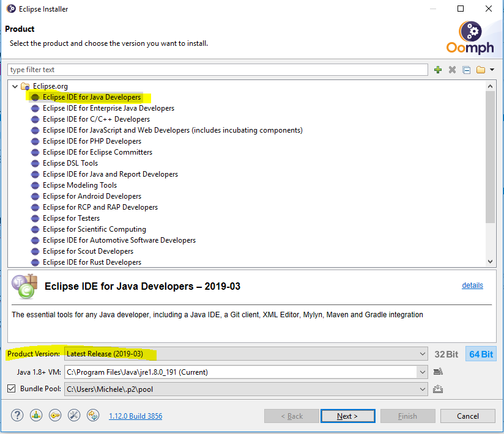Click icon beside Eclipse for Scout Developers

[35, 251]
